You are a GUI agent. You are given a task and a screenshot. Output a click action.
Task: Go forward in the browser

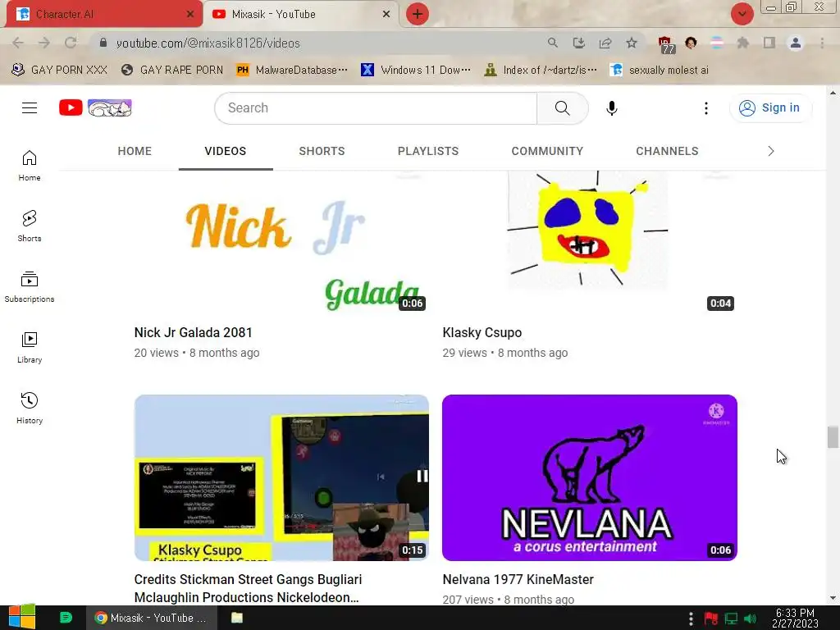pos(44,43)
